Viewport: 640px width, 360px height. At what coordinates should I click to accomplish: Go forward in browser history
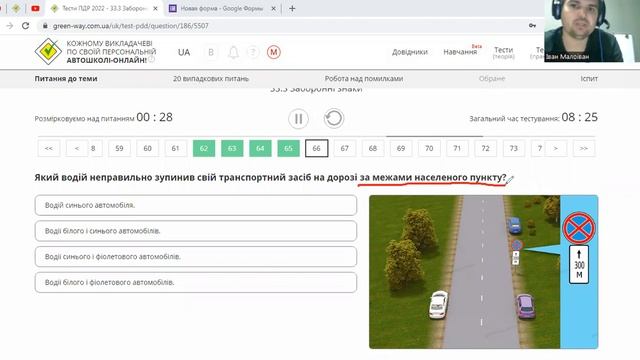coord(9,26)
